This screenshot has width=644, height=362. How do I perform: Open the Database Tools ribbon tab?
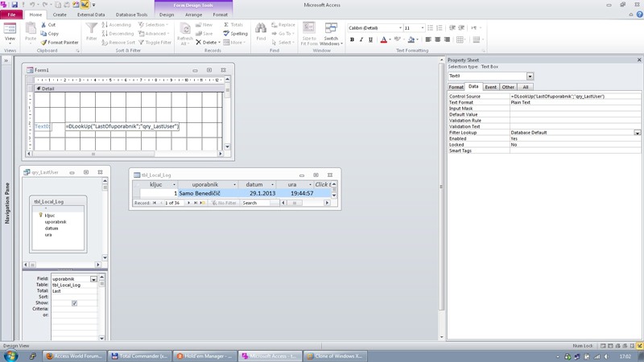[131, 14]
